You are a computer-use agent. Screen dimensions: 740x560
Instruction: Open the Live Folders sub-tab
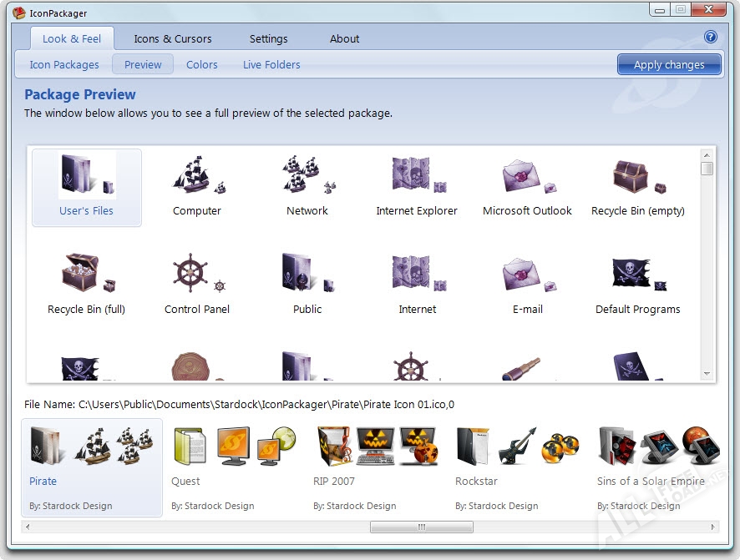(x=271, y=64)
